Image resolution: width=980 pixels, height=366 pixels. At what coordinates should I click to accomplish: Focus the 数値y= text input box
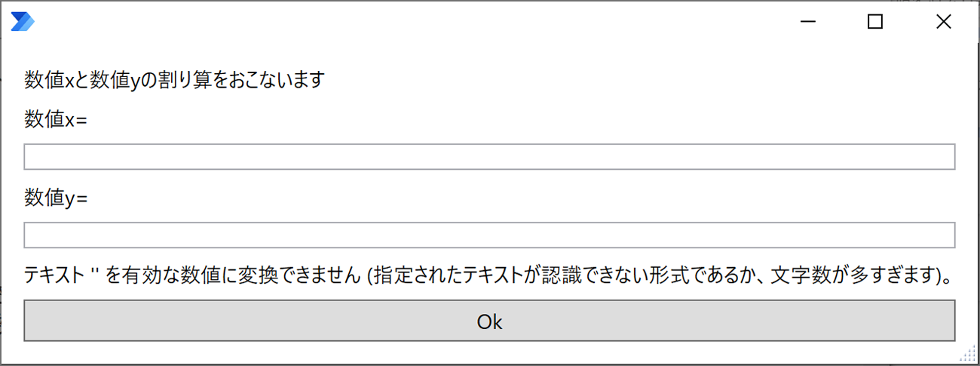pos(490,235)
